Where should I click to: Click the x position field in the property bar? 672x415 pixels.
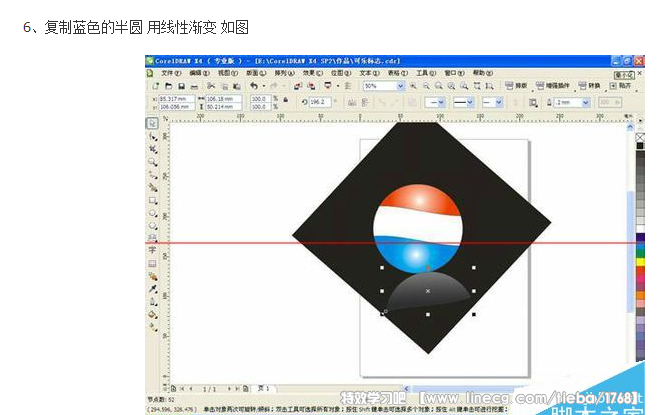pyautogui.click(x=176, y=99)
